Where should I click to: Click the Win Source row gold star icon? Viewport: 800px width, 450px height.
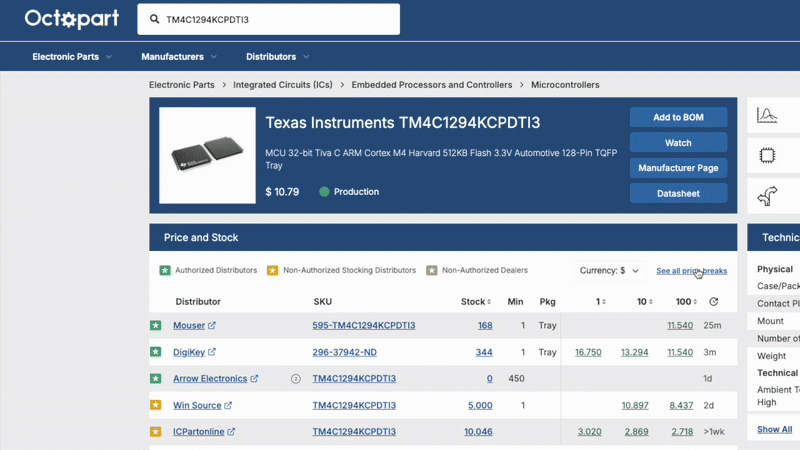pyautogui.click(x=156, y=405)
